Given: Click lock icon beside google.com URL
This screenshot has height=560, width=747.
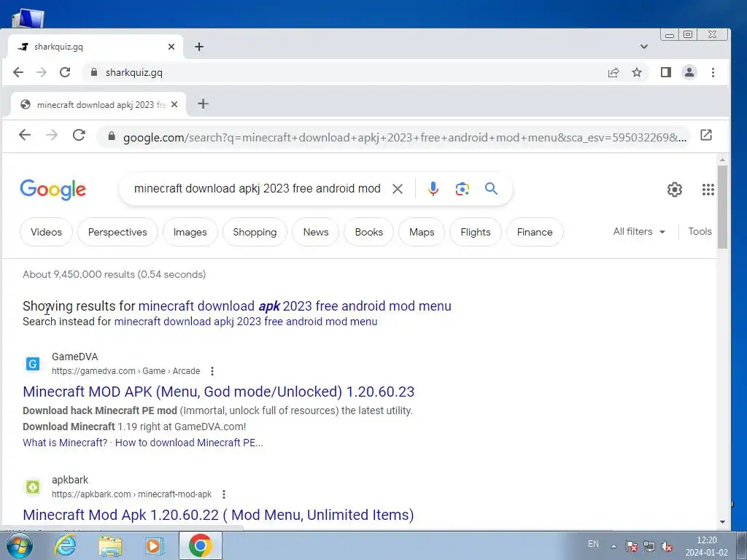Looking at the screenshot, I should [112, 136].
